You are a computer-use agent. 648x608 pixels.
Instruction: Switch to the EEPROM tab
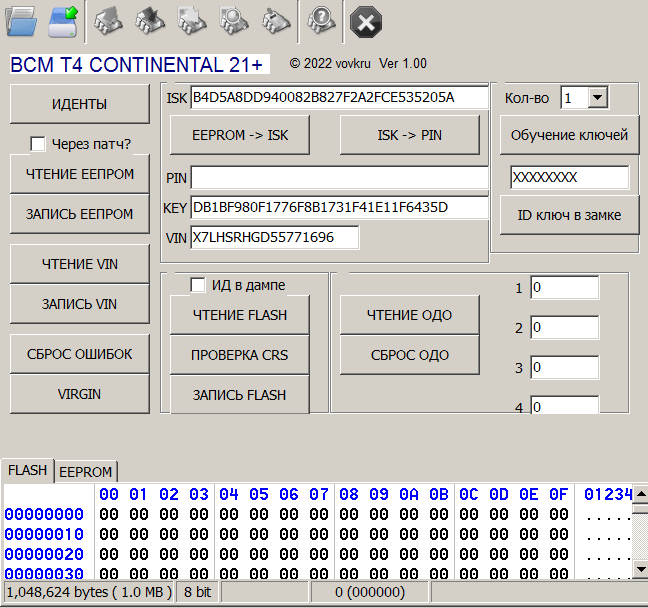[86, 472]
